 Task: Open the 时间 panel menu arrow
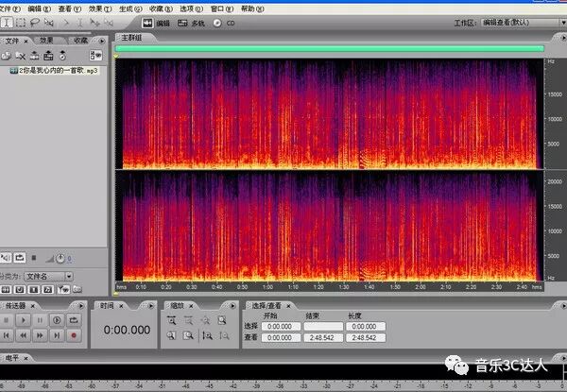pos(151,306)
